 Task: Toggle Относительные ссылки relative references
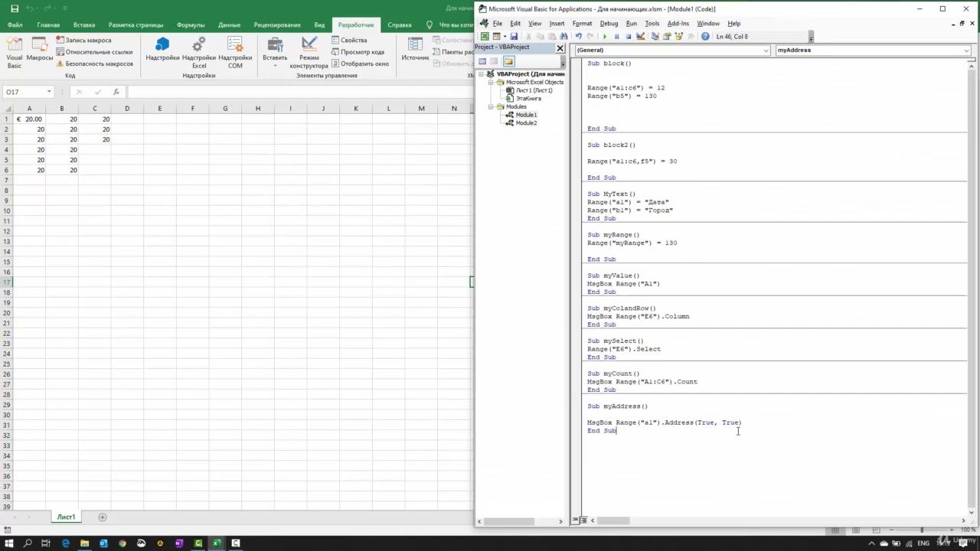coord(93,52)
